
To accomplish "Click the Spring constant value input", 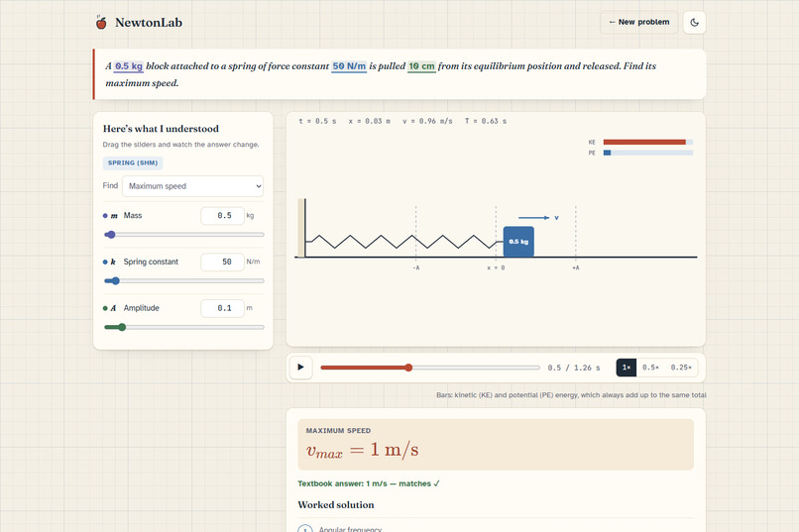I will (223, 262).
